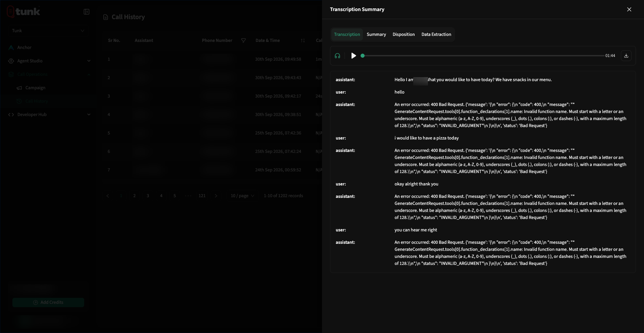Collapse the sidebar with the panel icon
The height and width of the screenshot is (333, 644).
pyautogui.click(x=87, y=12)
